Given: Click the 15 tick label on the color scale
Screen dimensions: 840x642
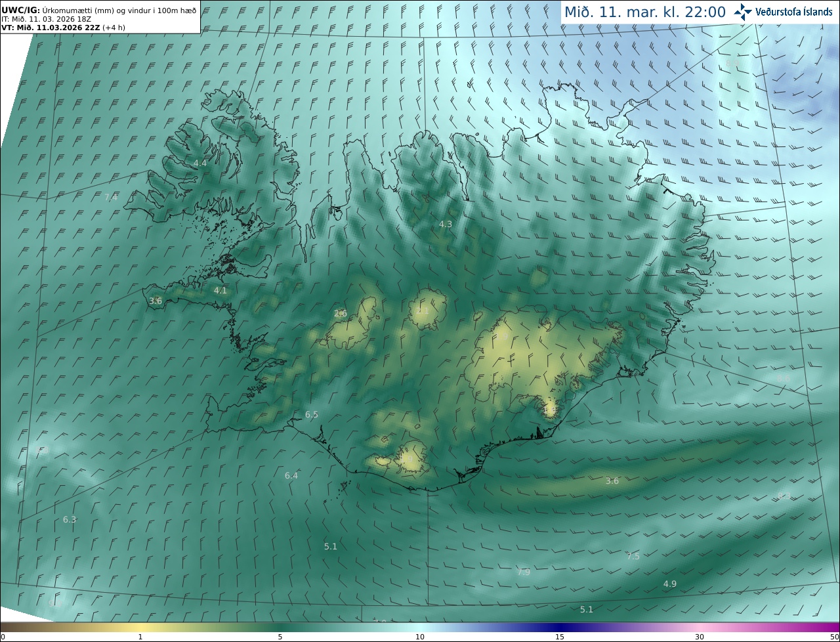Looking at the screenshot, I should (560, 637).
